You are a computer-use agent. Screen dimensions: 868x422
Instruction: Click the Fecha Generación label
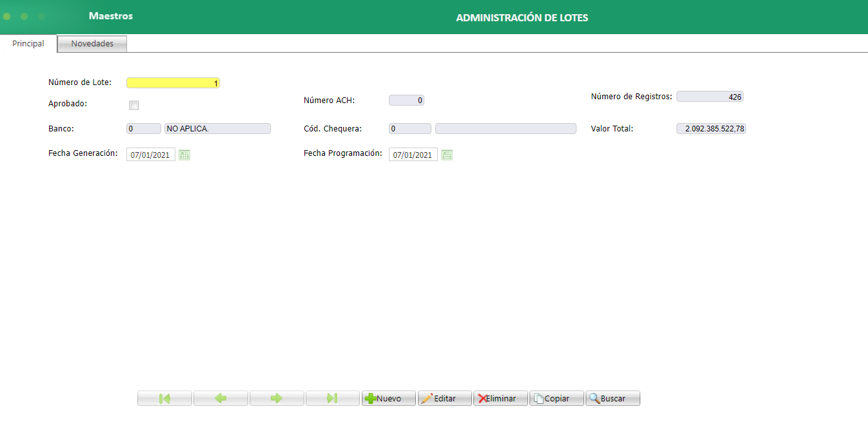click(x=83, y=153)
